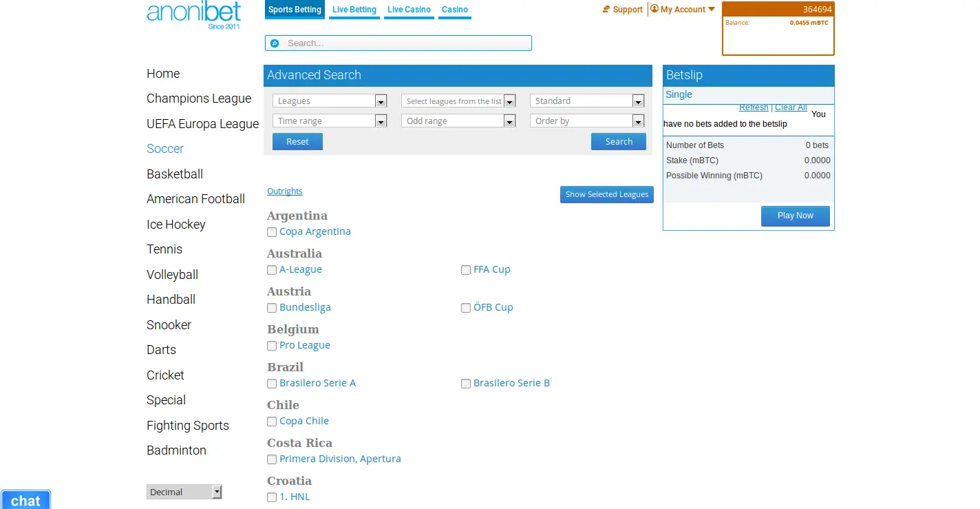Click the Primera Division, Apertura link
The image size is (980, 509).
[340, 459]
